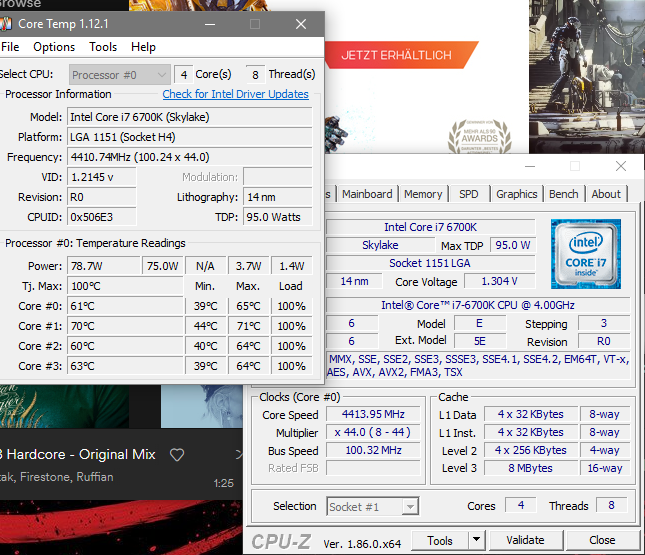This screenshot has width=645, height=555.
Task: Minimize the CPU-Z window
Action: 530,166
